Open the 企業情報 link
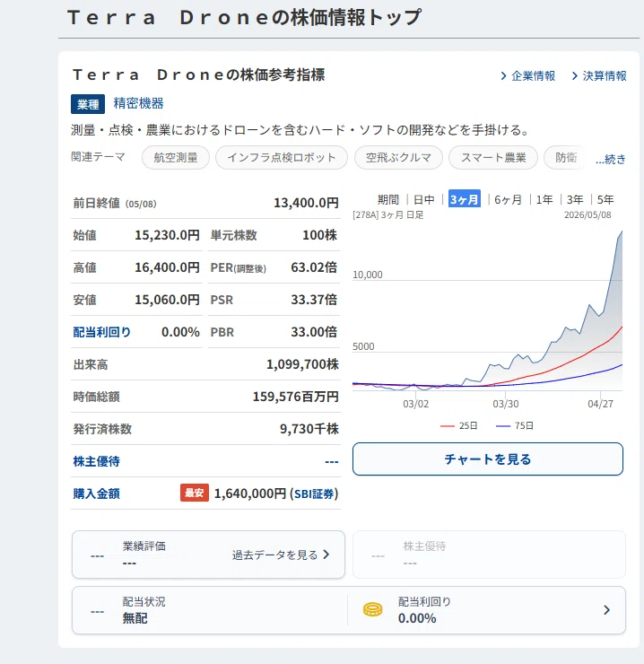The height and width of the screenshot is (664, 644). pyautogui.click(x=533, y=75)
